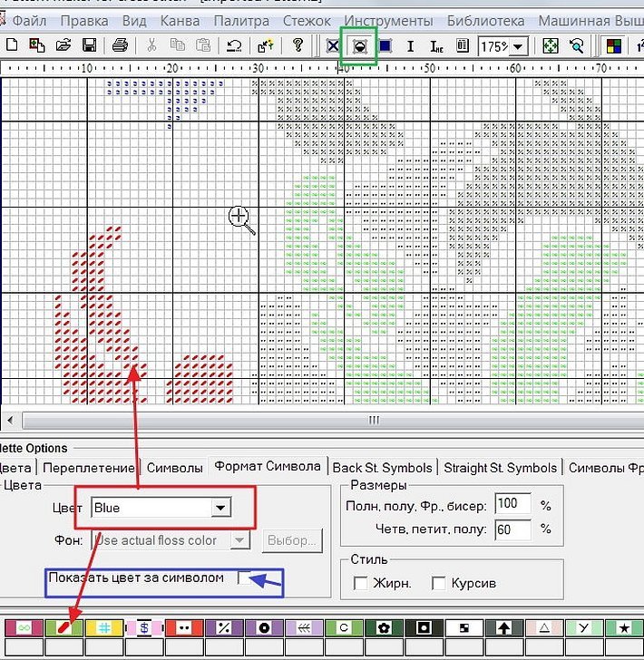Switch to Straight St. Symbols tab
The height and width of the screenshot is (660, 644).
point(501,468)
